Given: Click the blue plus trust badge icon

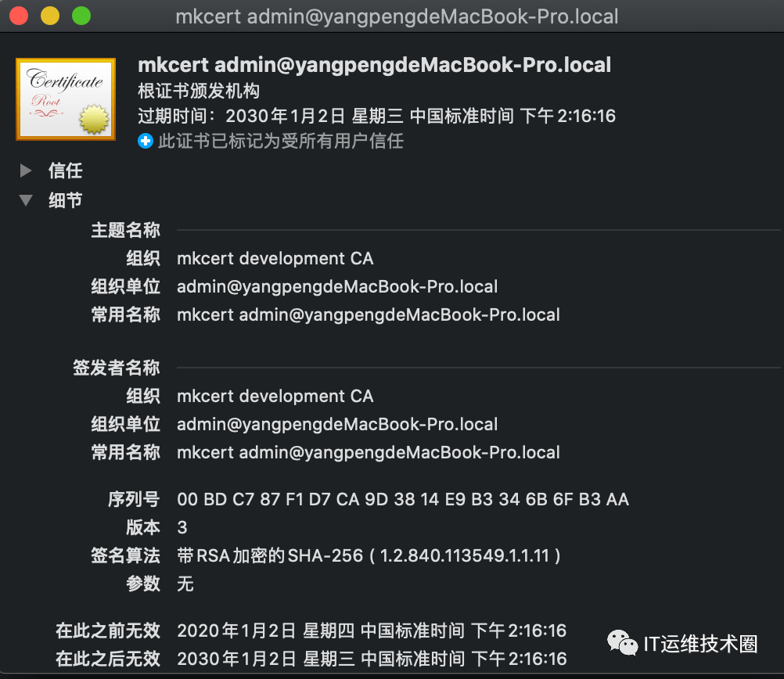Looking at the screenshot, I should point(146,142).
